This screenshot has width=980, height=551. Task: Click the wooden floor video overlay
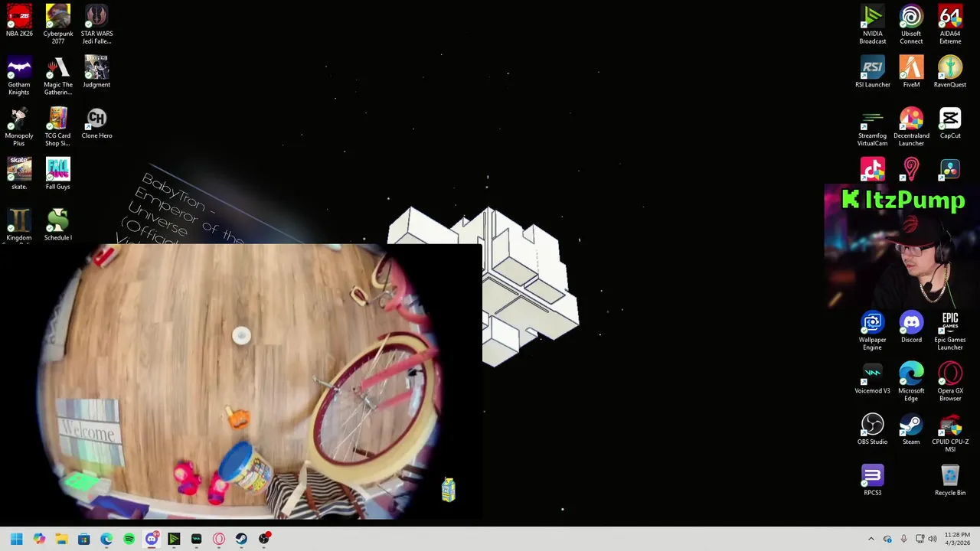241,382
